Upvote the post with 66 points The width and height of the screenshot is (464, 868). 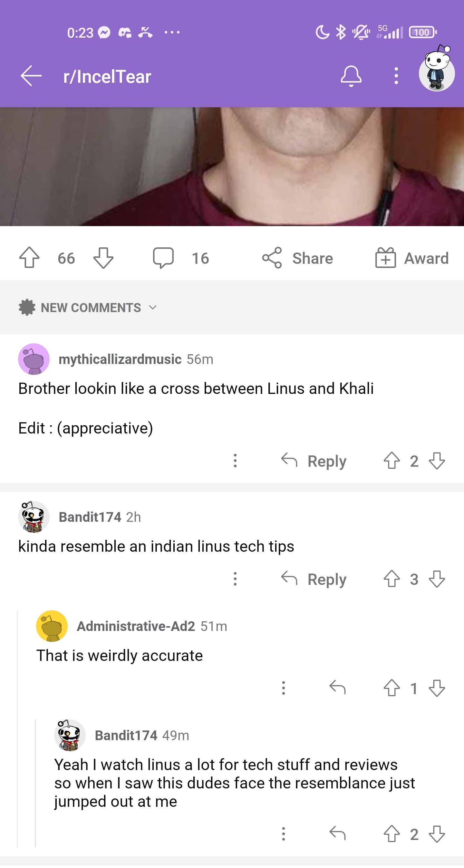[29, 258]
